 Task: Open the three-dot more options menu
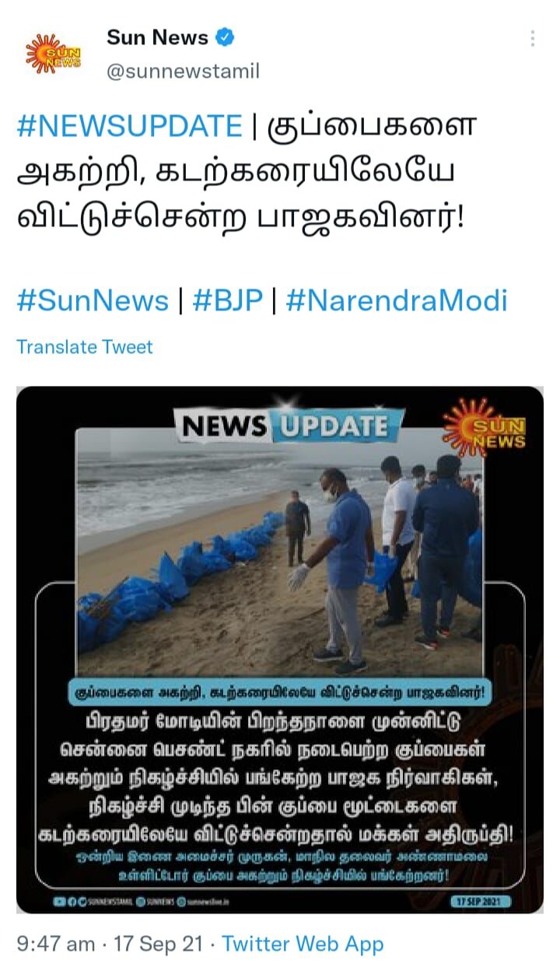tap(532, 39)
